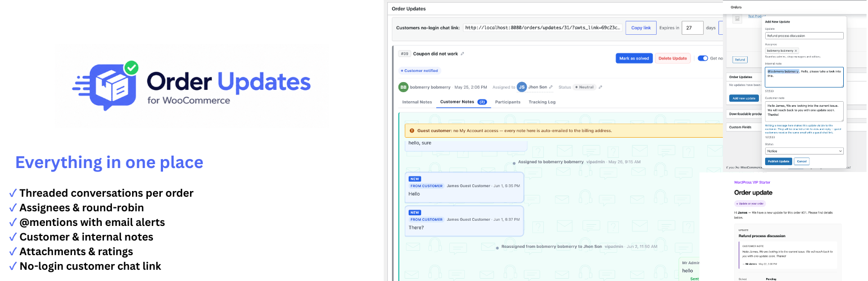The width and height of the screenshot is (868, 281).
Task: Edit the 'Coupon did not work' title pencil
Action: point(463,54)
